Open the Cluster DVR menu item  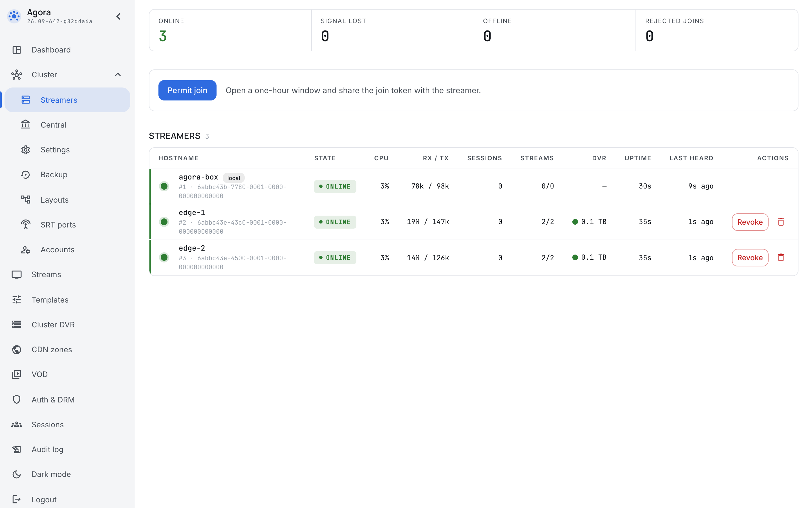(67, 325)
